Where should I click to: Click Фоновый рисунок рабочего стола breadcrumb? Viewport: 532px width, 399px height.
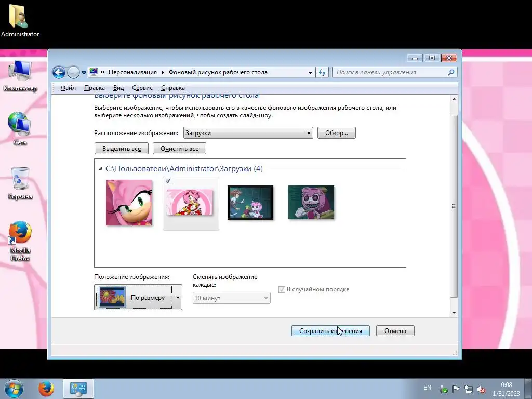(218, 72)
